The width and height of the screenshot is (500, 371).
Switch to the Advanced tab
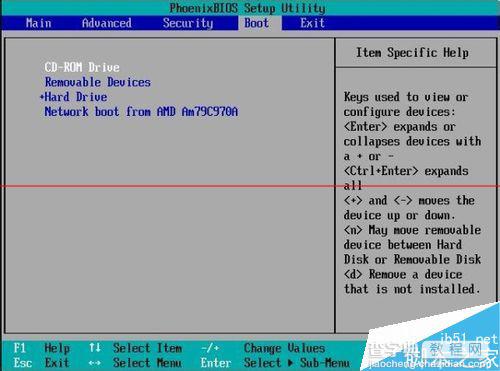pyautogui.click(x=107, y=23)
